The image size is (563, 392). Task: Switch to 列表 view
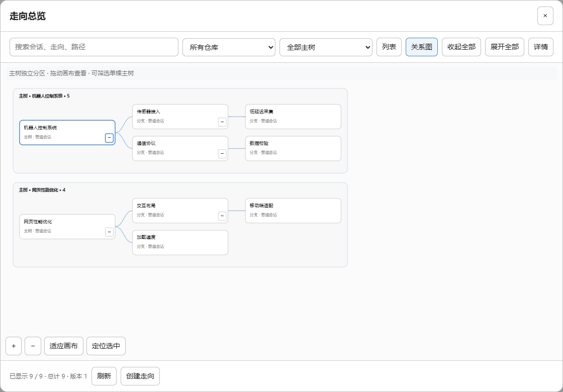389,47
